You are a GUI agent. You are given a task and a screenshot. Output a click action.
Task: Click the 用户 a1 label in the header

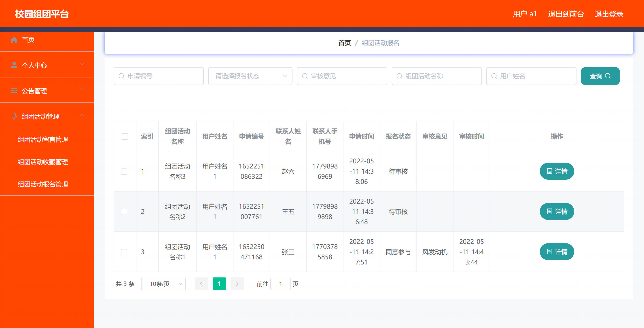(525, 14)
